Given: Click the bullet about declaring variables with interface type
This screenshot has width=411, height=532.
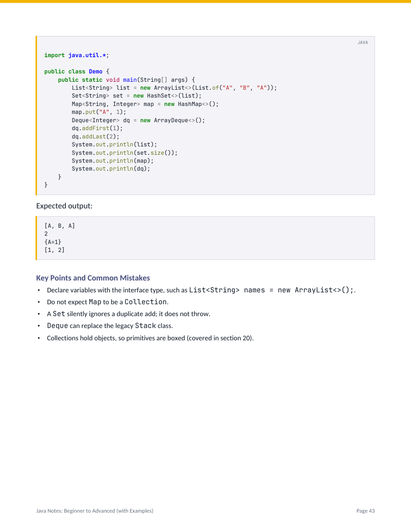Looking at the screenshot, I should click(x=201, y=290).
